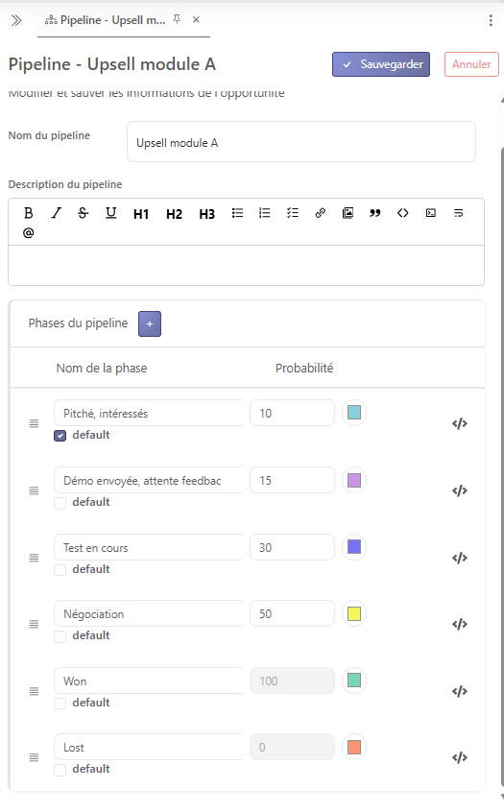Viewport: 504px width, 812px height.
Task: Check default for Won phase
Action: tap(60, 704)
